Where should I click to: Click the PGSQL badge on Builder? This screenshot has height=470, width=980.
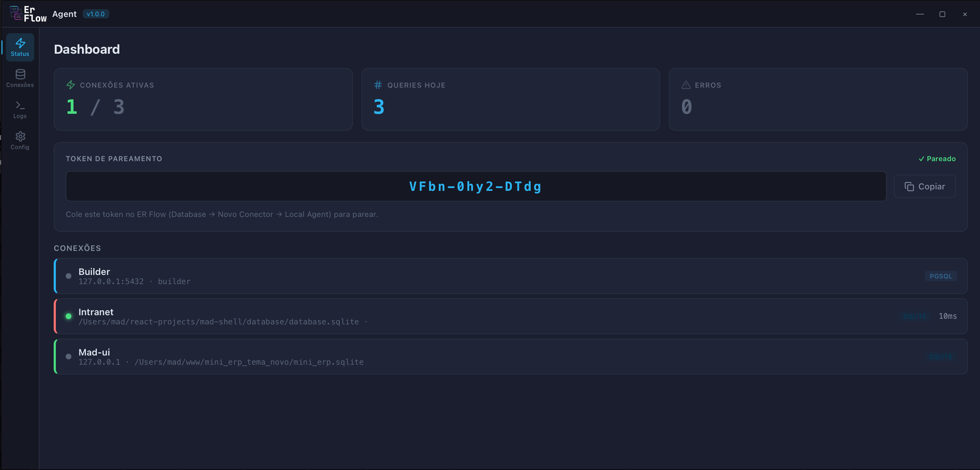(x=940, y=276)
